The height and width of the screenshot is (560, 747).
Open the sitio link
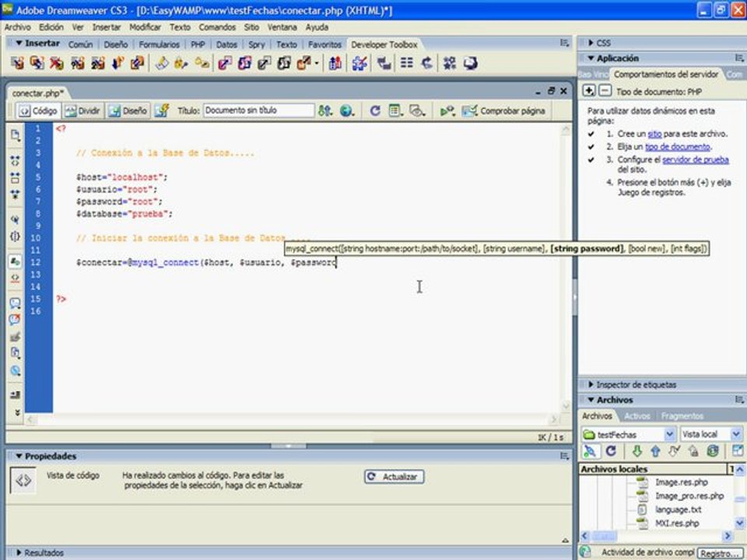click(x=654, y=134)
